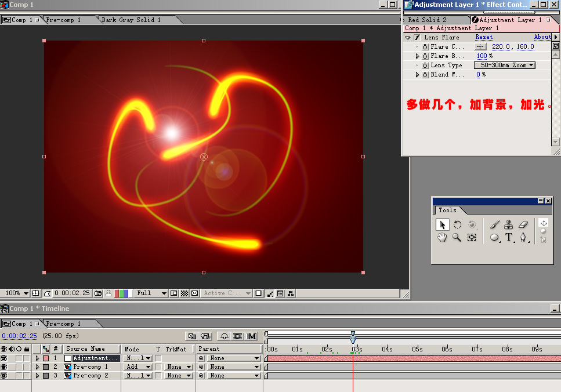Take a snapshot with the camera icon
The height and width of the screenshot is (392, 561).
(x=97, y=293)
